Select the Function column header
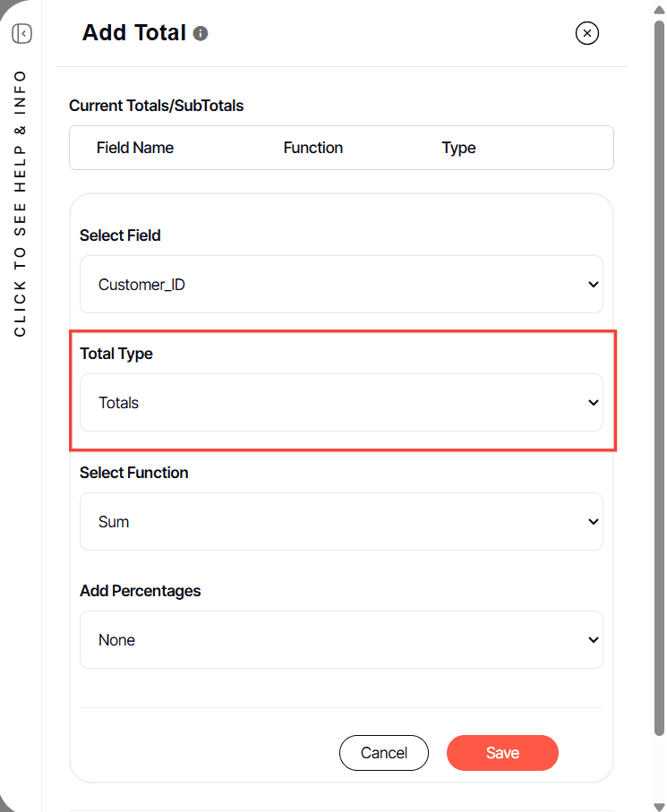Viewport: 667px width, 812px height. [x=313, y=148]
